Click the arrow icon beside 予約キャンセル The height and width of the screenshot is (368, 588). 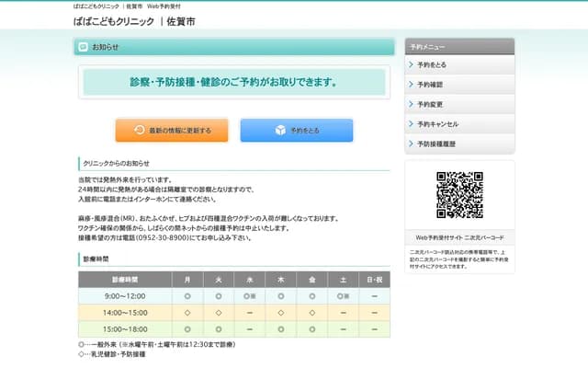pyautogui.click(x=411, y=123)
